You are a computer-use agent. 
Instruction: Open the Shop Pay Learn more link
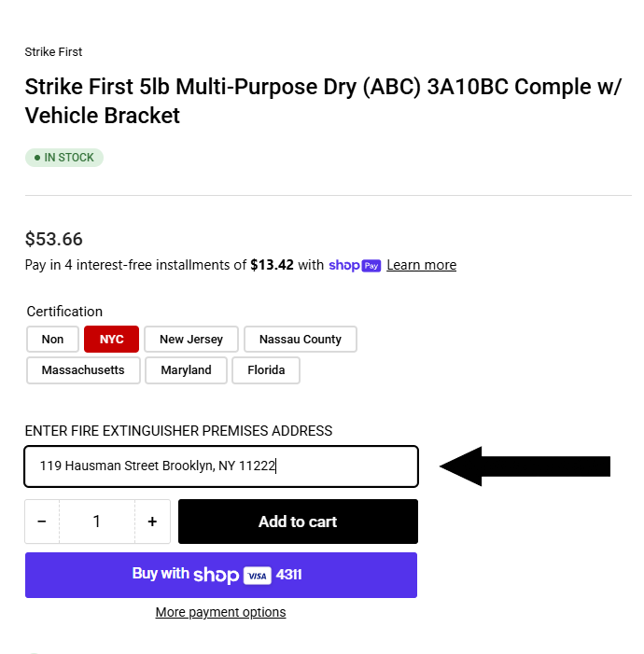pyautogui.click(x=422, y=265)
